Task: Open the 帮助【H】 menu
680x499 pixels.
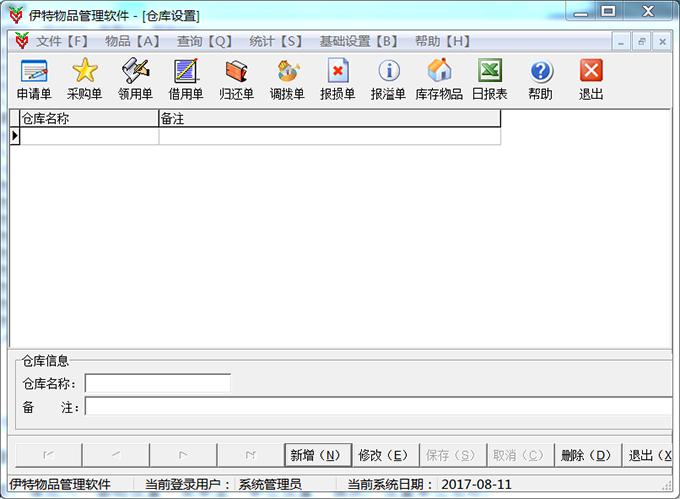Action: pyautogui.click(x=442, y=41)
